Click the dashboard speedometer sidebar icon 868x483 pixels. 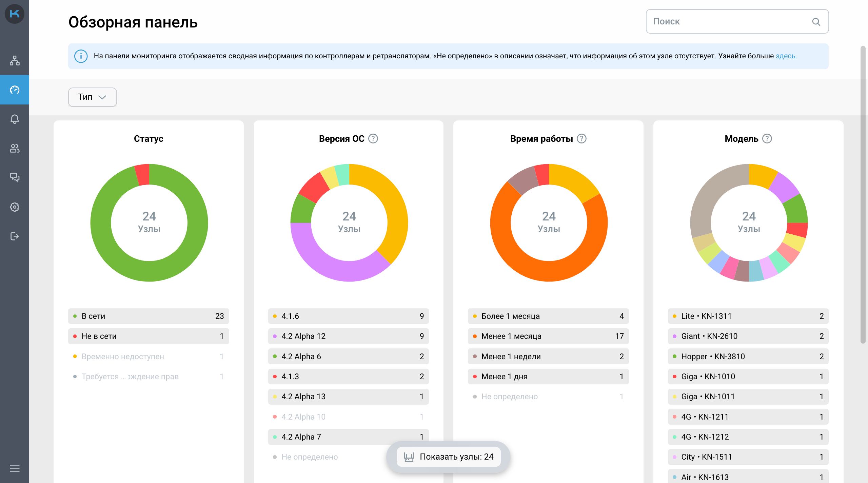[x=15, y=90]
